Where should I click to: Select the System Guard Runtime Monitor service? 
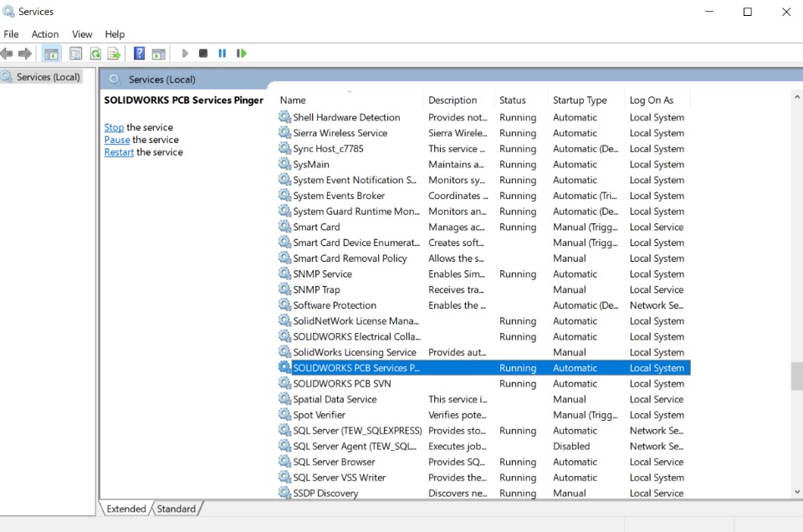484,211
